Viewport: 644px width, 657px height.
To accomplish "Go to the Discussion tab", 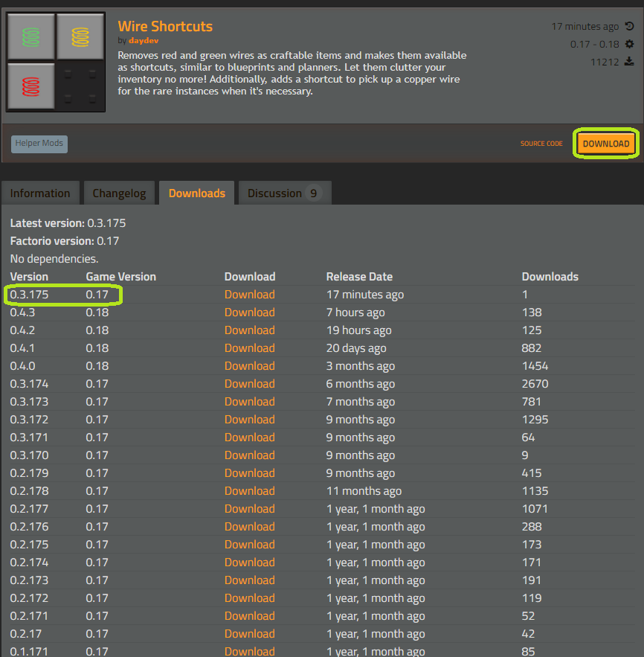I will pyautogui.click(x=283, y=193).
